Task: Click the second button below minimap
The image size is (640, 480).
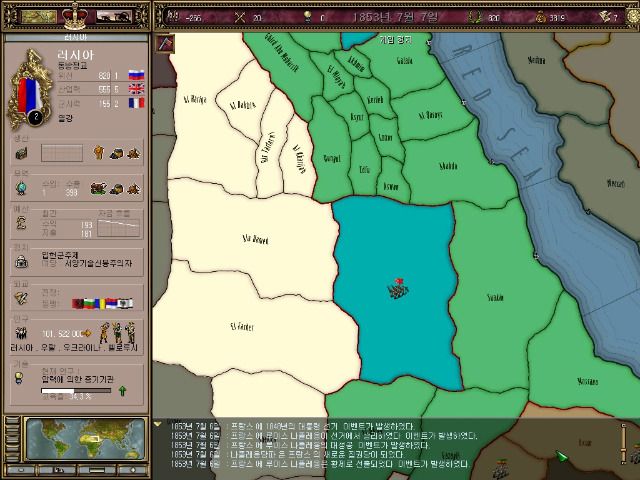Action: point(57,470)
